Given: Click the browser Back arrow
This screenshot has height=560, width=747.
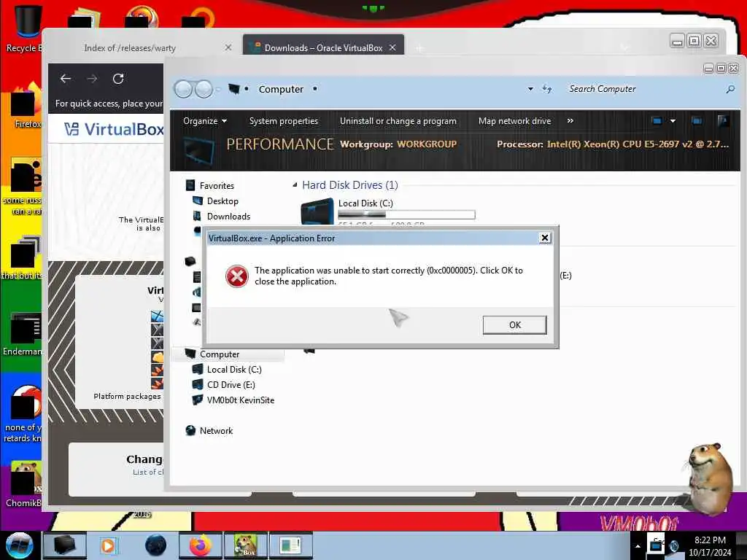Looking at the screenshot, I should 66,79.
